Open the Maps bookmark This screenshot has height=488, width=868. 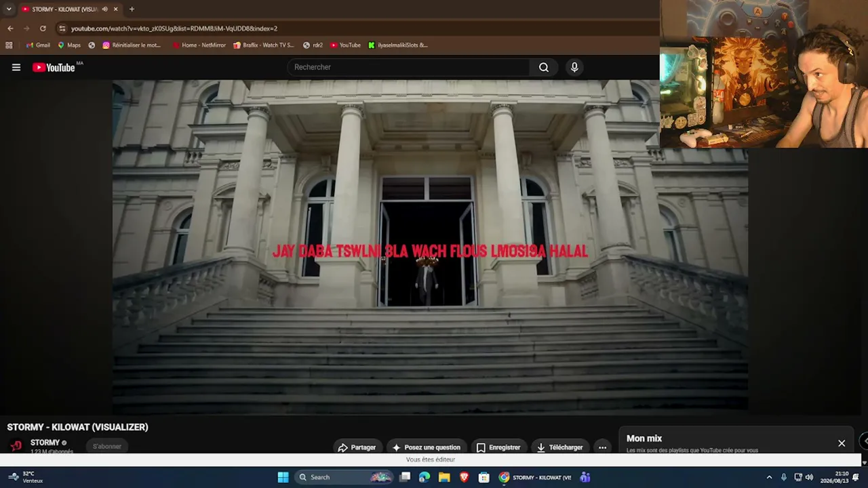point(69,45)
